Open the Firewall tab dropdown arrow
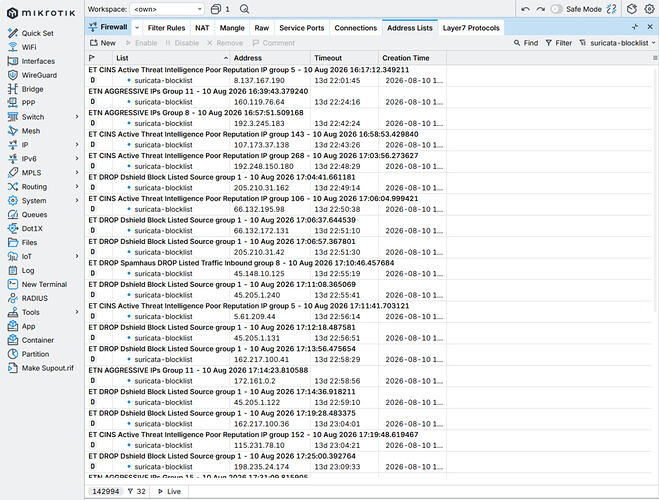This screenshot has height=500, width=659. pos(137,28)
